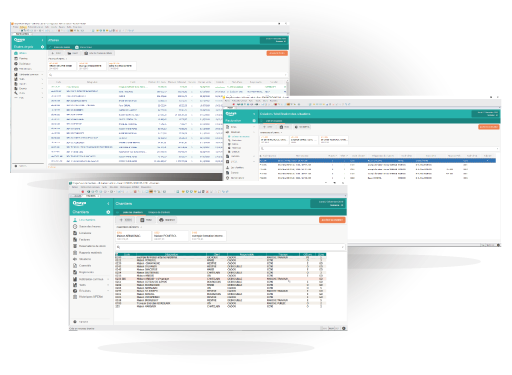512x375 pixels.
Task: Click the round icon beside Facturation sidebar header
Action: (x=254, y=121)
